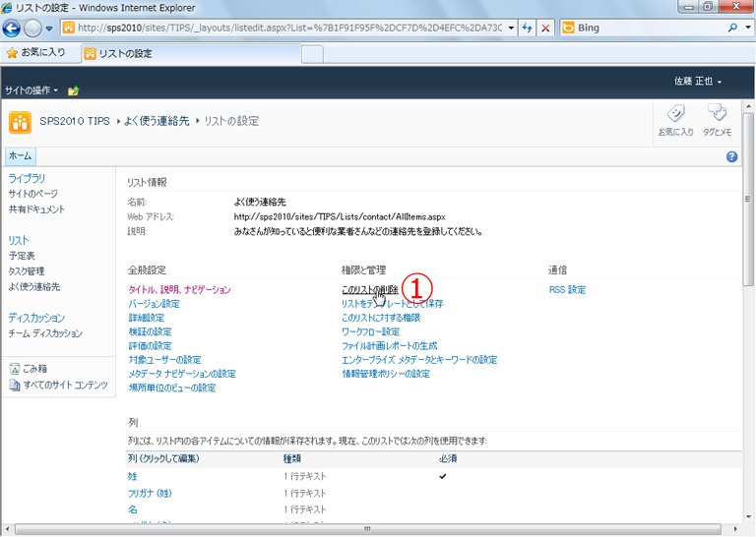Click the navigate up folder icon
Image resolution: width=756 pixels, height=537 pixels.
[x=73, y=90]
